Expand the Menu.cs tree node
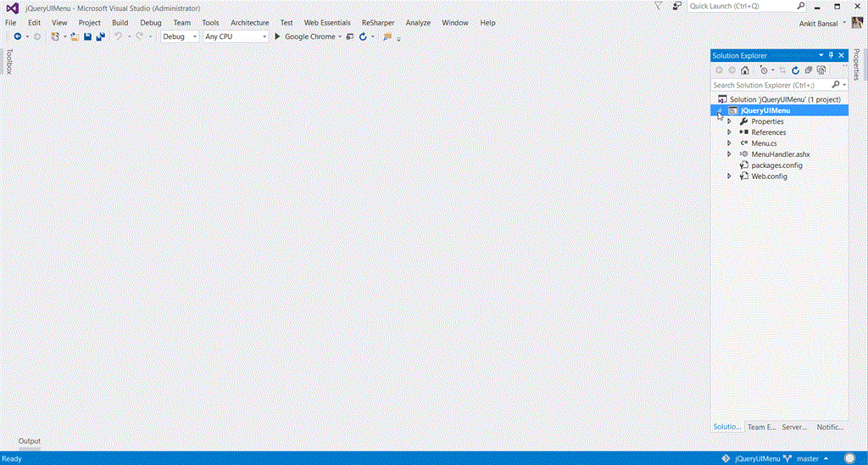This screenshot has width=868, height=465. coord(729,143)
